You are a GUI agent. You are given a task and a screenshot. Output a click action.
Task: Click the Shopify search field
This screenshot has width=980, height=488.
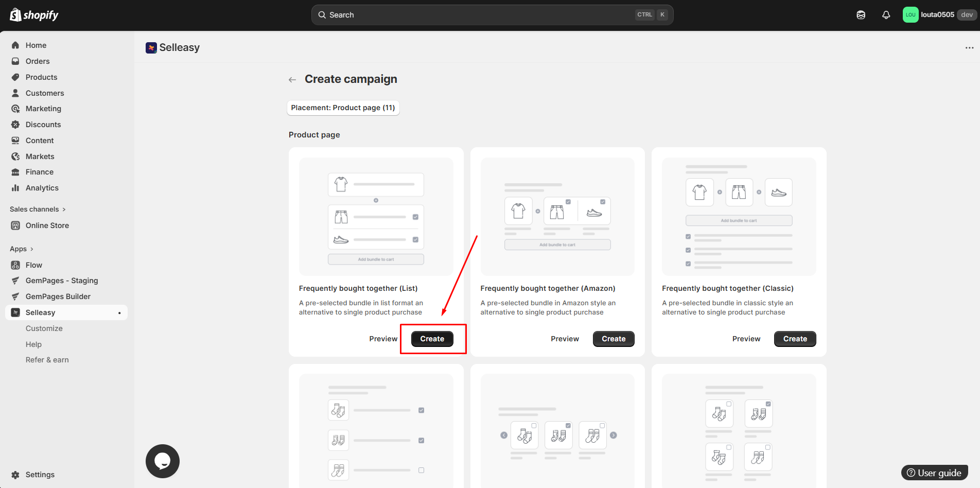coord(492,15)
